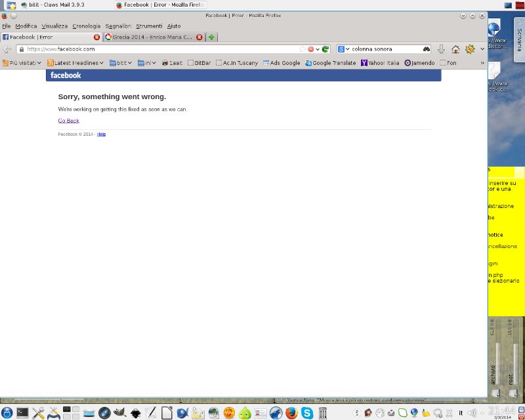Image resolution: width=525 pixels, height=420 pixels.
Task: Open the blue fish icon in the panel
Action: [x=182, y=413]
